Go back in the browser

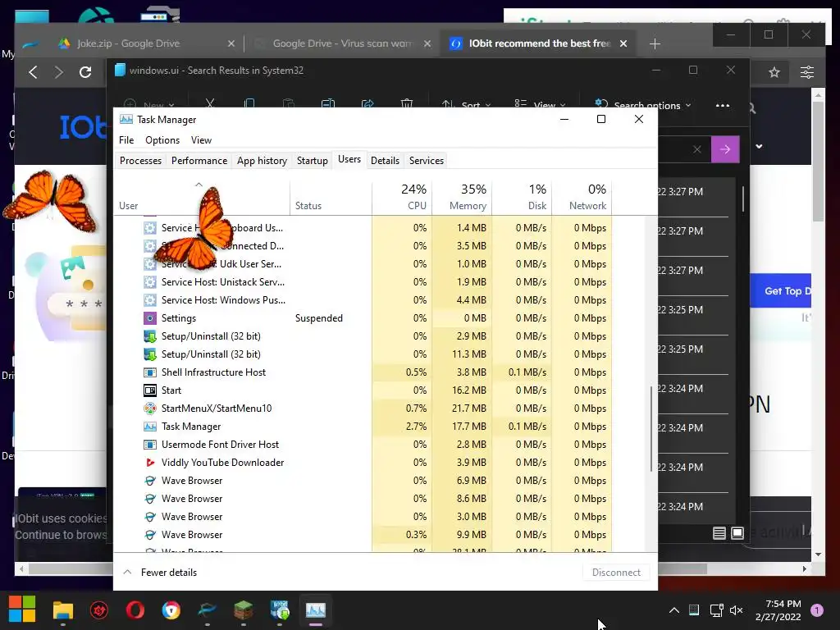[33, 72]
